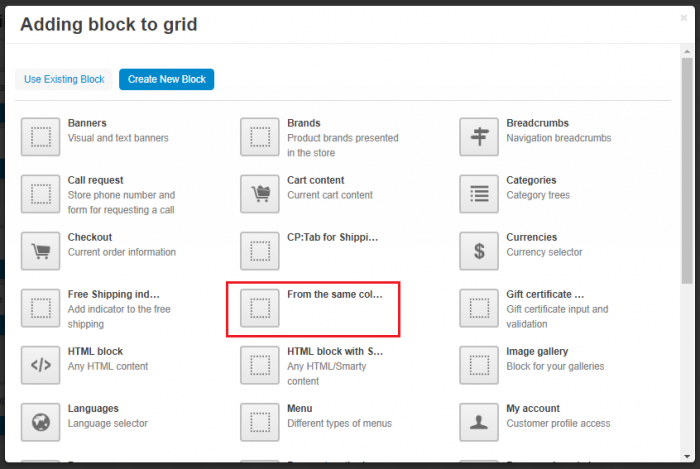The image size is (700, 469).
Task: Click the Brands title text
Action: [304, 123]
